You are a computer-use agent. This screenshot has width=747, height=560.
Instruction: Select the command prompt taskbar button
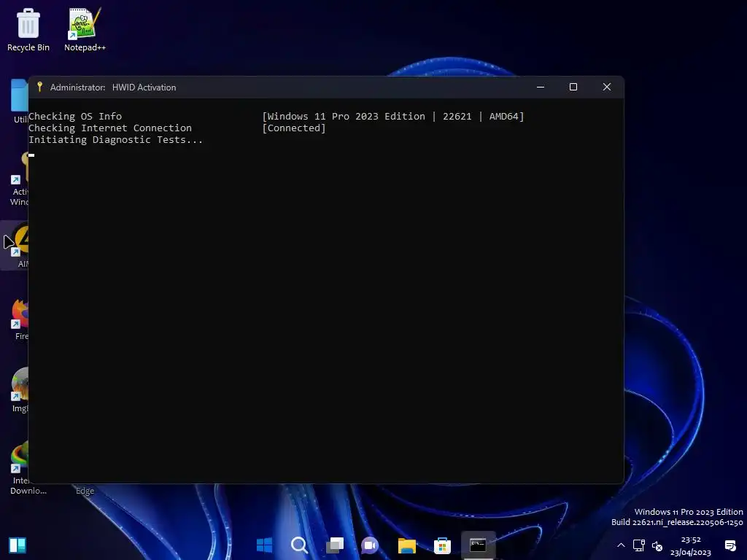pos(478,545)
